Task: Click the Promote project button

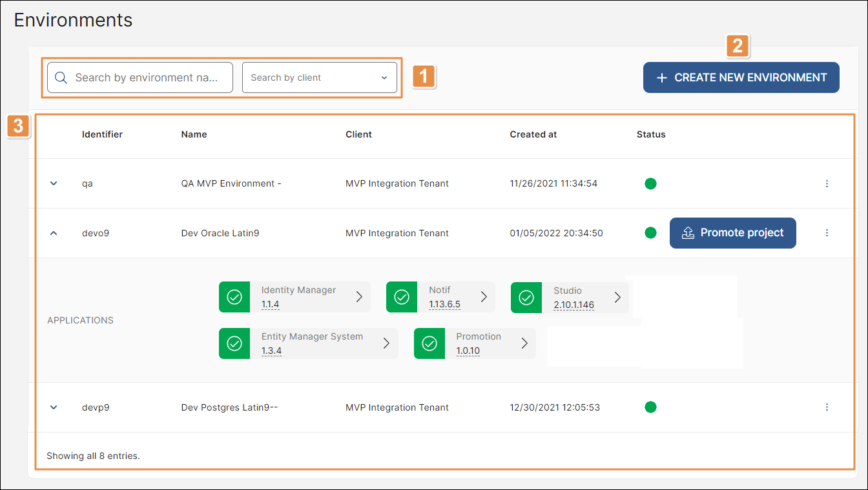Action: (x=732, y=233)
